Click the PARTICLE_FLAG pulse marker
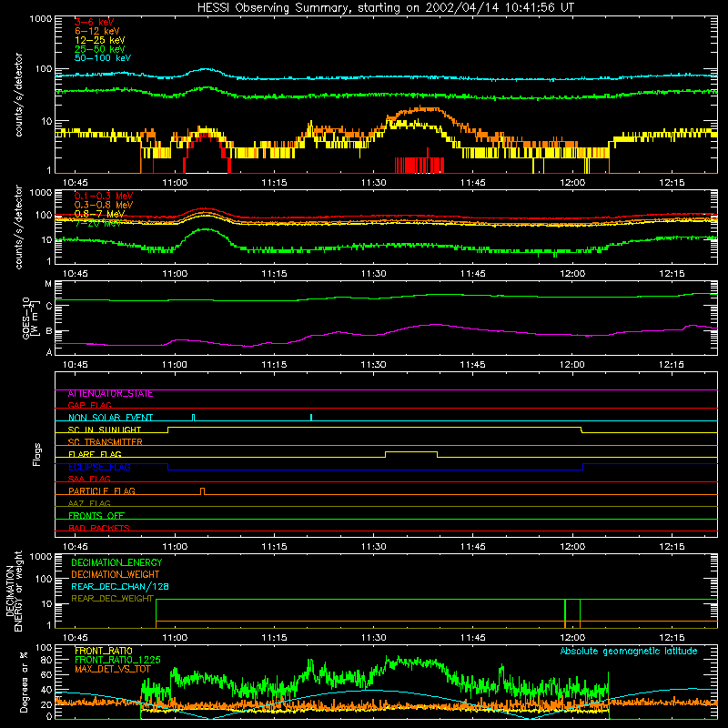728x728 pixels. [x=202, y=490]
